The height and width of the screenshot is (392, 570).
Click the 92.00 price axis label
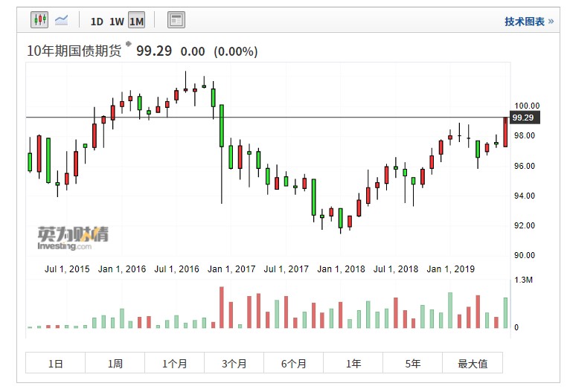(x=525, y=225)
